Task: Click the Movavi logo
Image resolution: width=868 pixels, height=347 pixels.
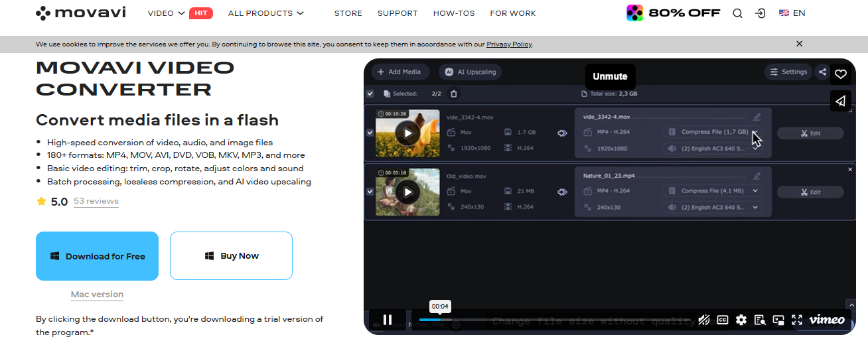Action: click(x=80, y=13)
